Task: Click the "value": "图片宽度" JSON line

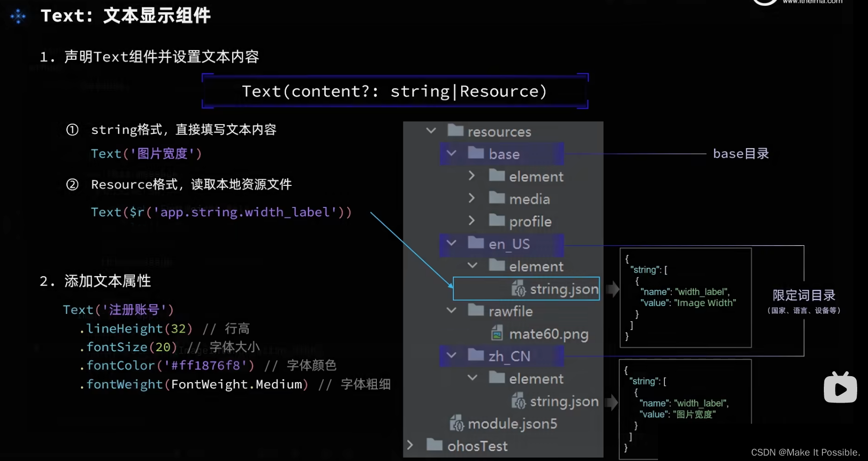Action: 678,414
